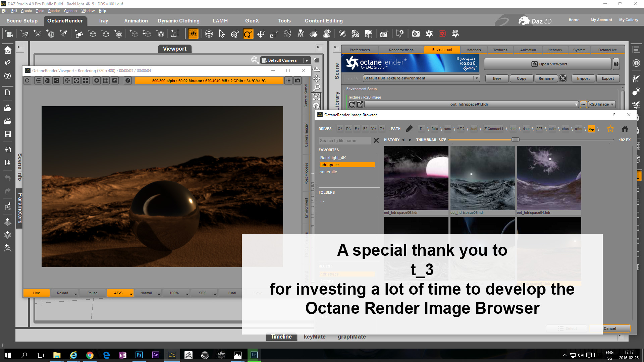This screenshot has width=644, height=362.
Task: Click the Open Viewport button
Action: click(548, 64)
